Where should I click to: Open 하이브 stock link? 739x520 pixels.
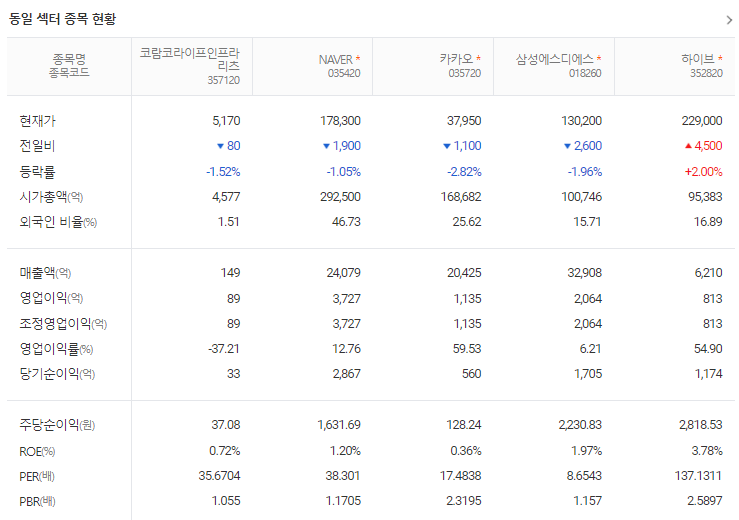tap(698, 59)
